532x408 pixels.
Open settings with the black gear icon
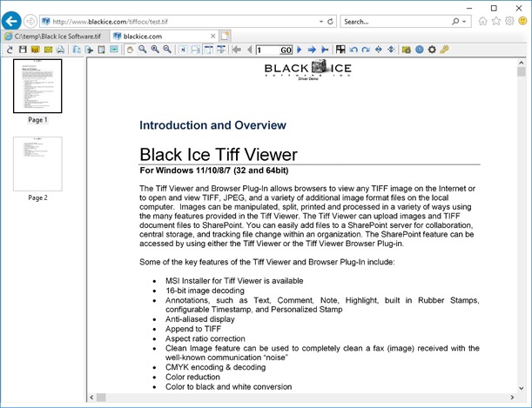click(431, 50)
